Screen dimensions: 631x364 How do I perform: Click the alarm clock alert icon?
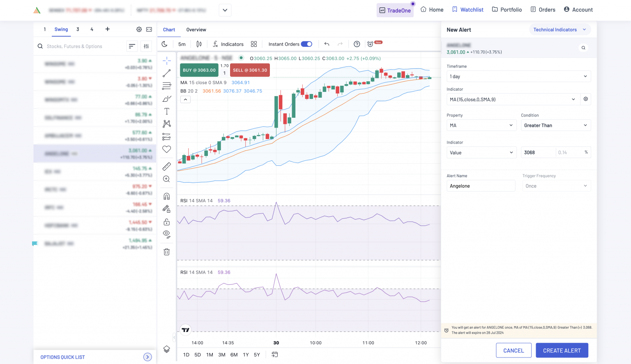370,44
